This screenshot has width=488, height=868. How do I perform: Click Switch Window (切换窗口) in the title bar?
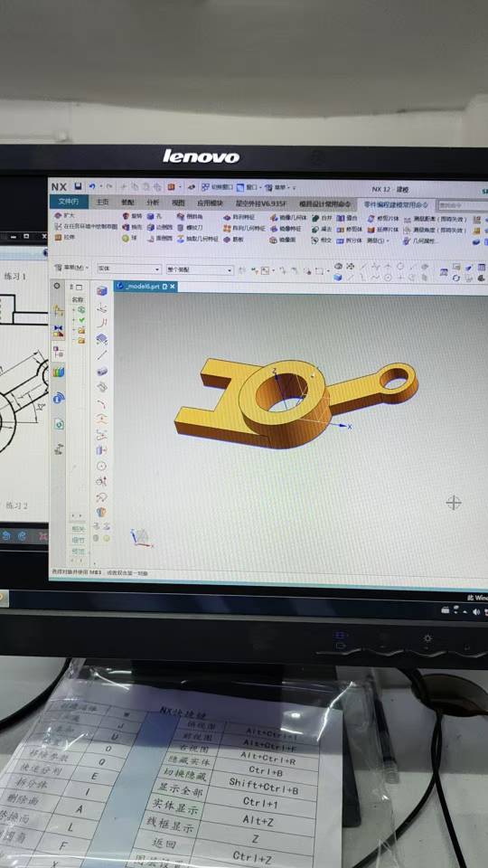click(x=218, y=187)
